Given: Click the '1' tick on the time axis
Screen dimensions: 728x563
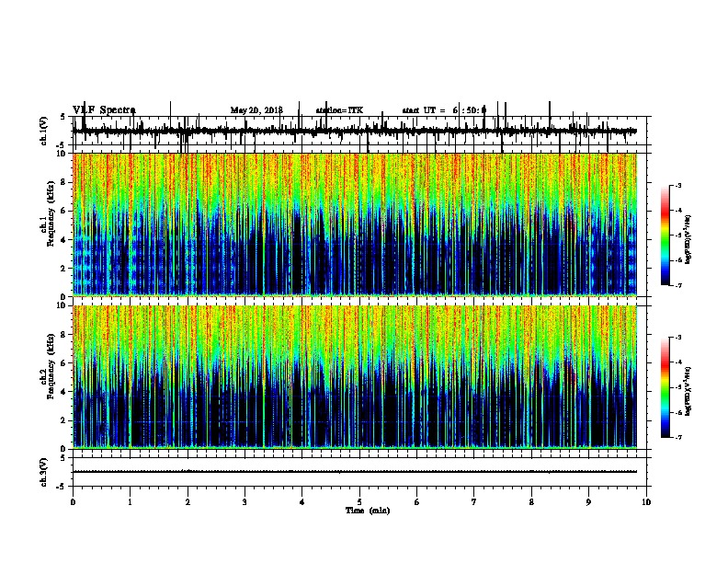Looking at the screenshot, I should click(130, 502).
